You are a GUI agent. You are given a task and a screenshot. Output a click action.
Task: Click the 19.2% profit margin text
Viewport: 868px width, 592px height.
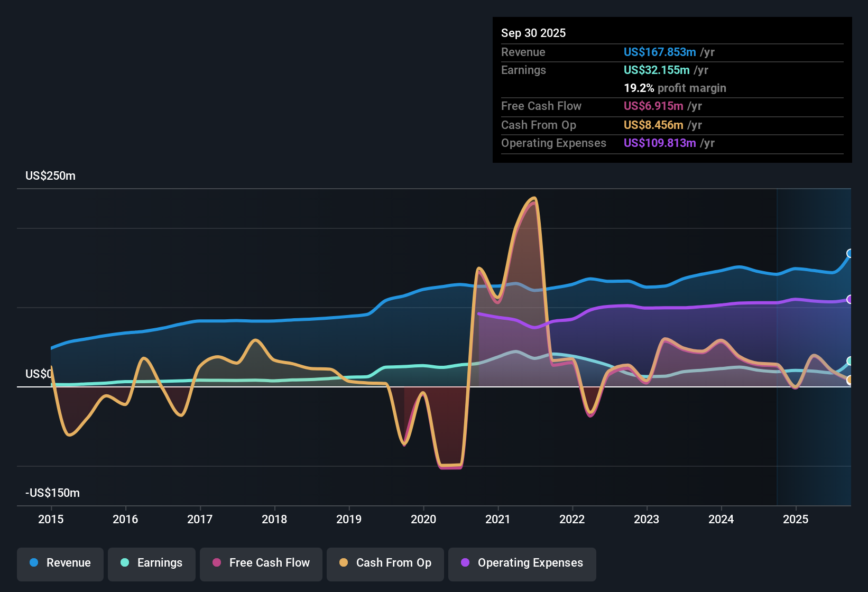click(675, 88)
